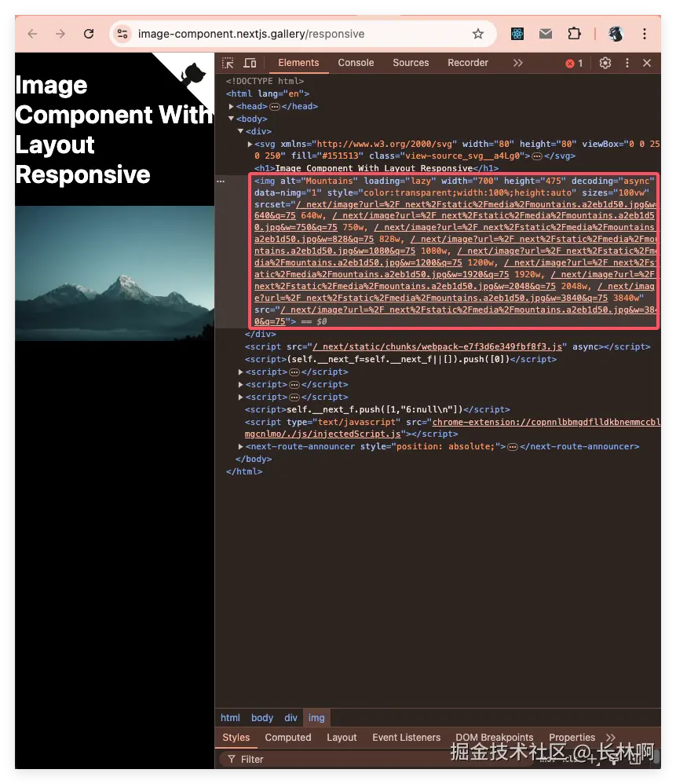Screen dimensions: 676x784
Task: Select the DOCTYPE html row
Action: 265,81
